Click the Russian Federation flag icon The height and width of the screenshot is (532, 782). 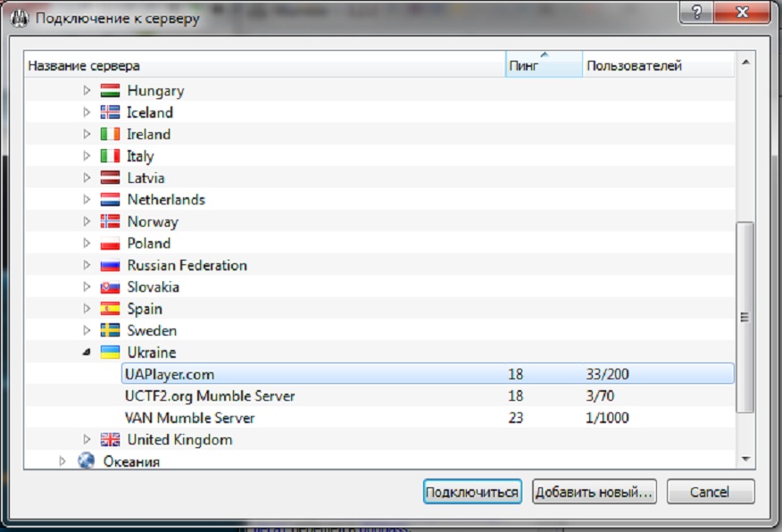(x=110, y=265)
